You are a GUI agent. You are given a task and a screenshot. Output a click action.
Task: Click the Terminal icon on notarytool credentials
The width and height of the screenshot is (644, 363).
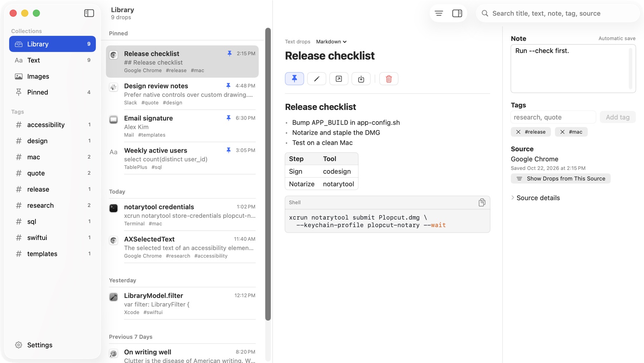click(x=113, y=208)
